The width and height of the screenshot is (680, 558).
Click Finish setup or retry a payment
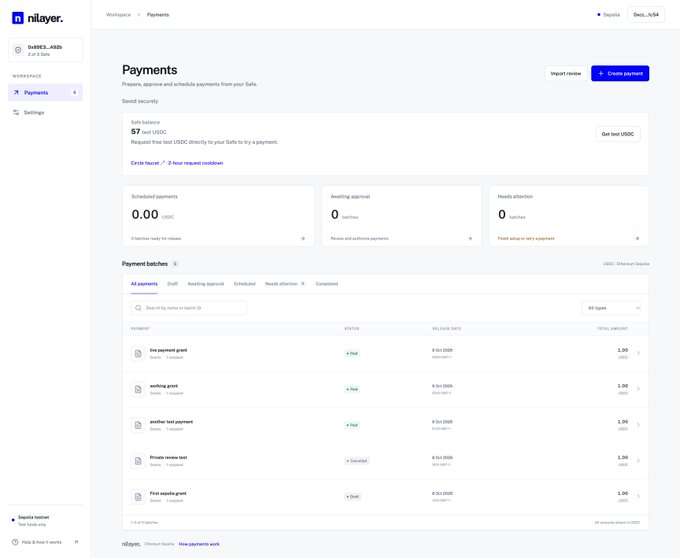tap(526, 238)
